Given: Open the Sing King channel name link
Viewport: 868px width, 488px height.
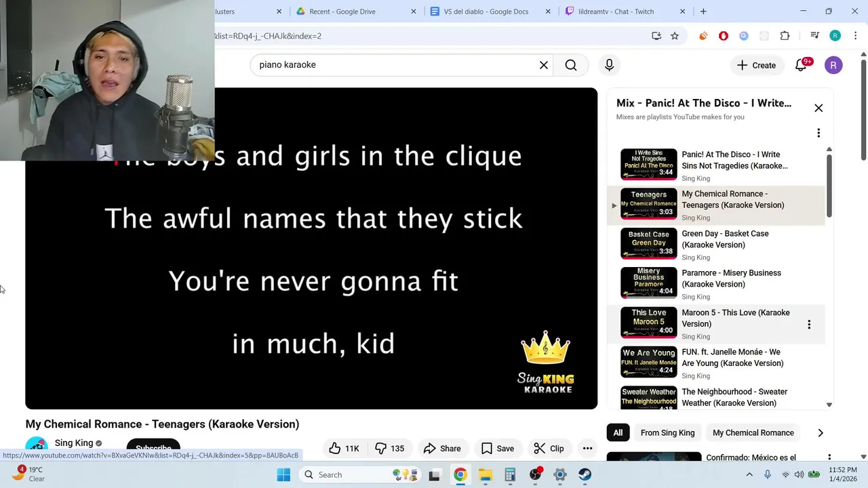Looking at the screenshot, I should point(74,443).
